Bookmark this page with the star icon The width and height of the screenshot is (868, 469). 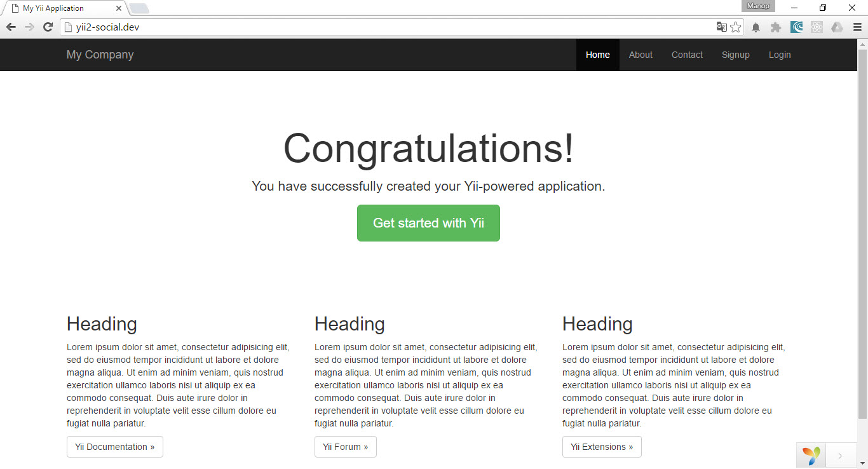click(x=736, y=27)
